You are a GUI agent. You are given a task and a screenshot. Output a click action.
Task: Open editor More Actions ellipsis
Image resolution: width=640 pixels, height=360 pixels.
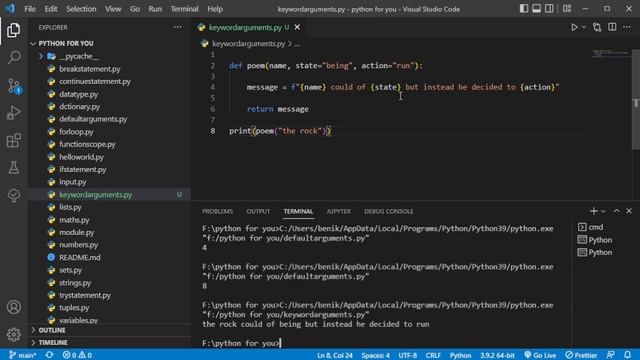627,27
